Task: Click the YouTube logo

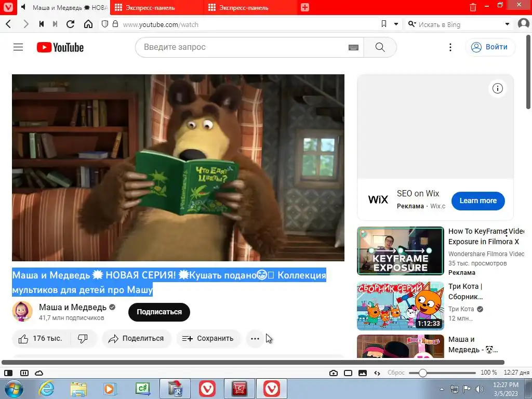Action: pyautogui.click(x=60, y=47)
